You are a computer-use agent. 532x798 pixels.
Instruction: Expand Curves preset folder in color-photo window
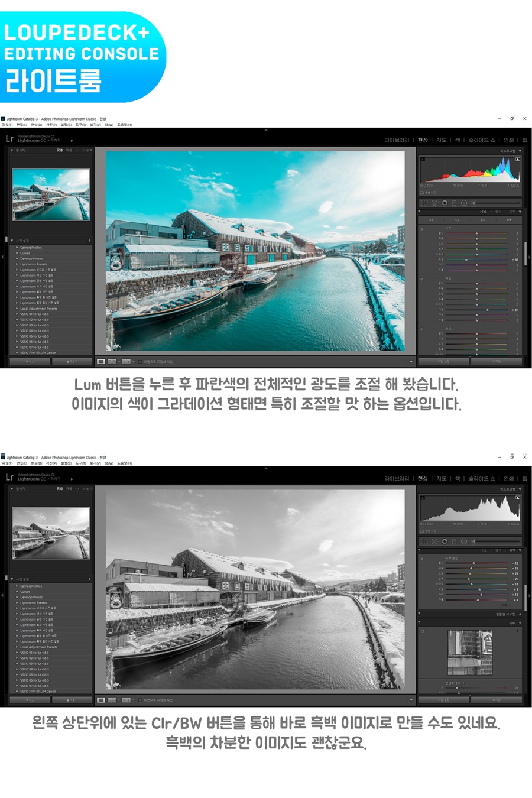(x=17, y=253)
